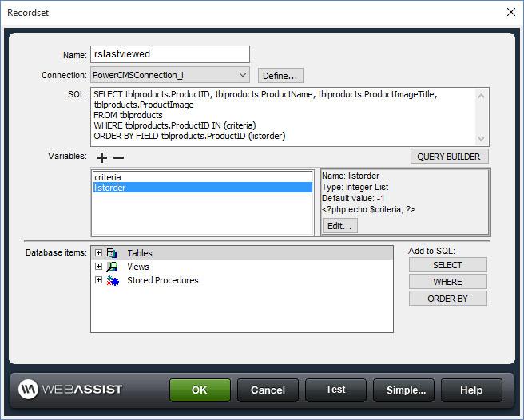
Task: Click the Define... button
Action: click(x=280, y=76)
